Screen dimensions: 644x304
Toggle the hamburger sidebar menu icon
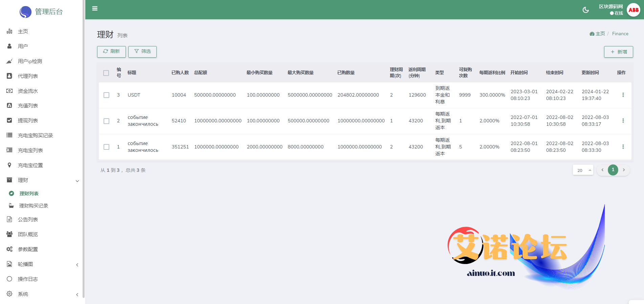[x=95, y=8]
